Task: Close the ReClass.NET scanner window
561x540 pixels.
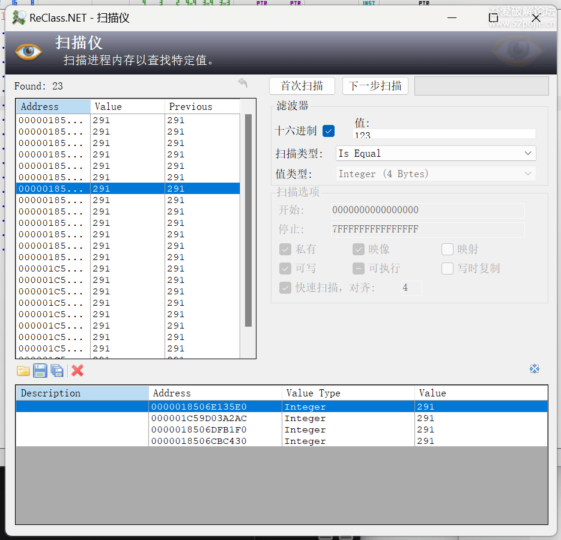Action: [x=536, y=18]
